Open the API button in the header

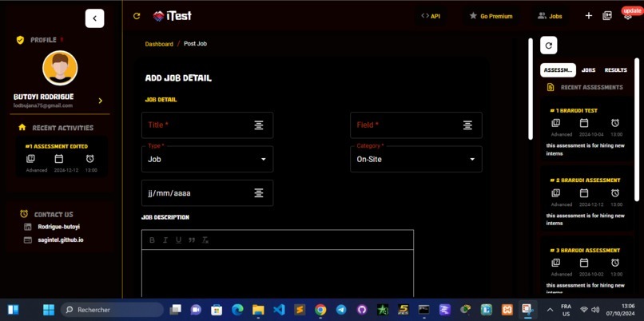click(431, 16)
